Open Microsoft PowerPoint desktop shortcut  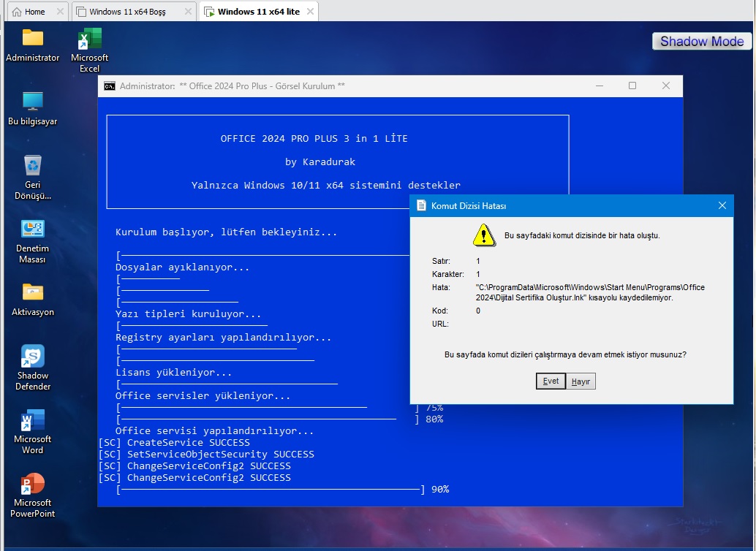click(x=32, y=495)
